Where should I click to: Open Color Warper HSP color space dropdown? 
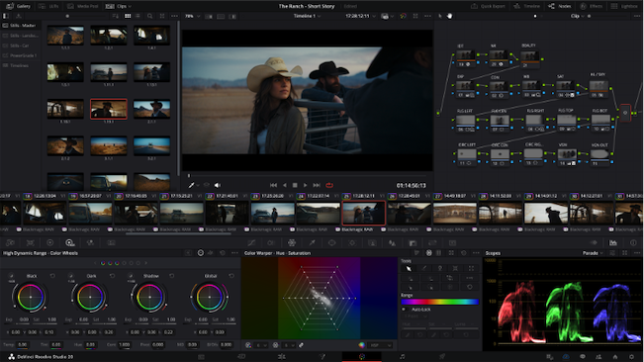point(381,345)
